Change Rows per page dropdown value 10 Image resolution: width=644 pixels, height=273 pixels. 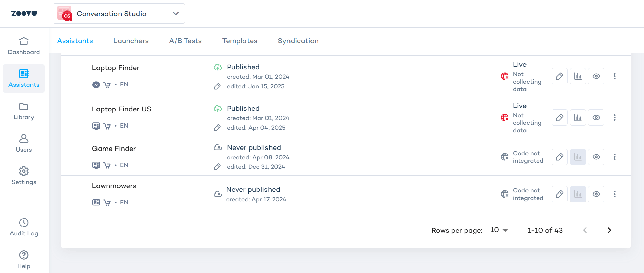tap(499, 230)
